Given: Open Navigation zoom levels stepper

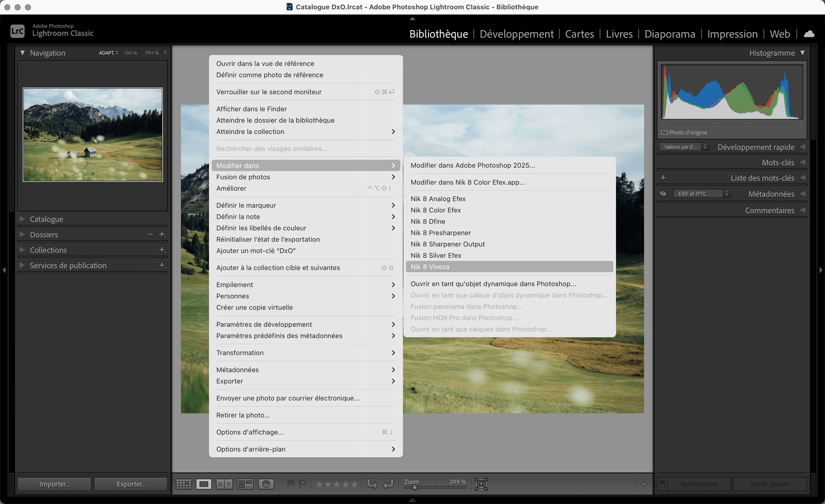Looking at the screenshot, I should pos(165,53).
